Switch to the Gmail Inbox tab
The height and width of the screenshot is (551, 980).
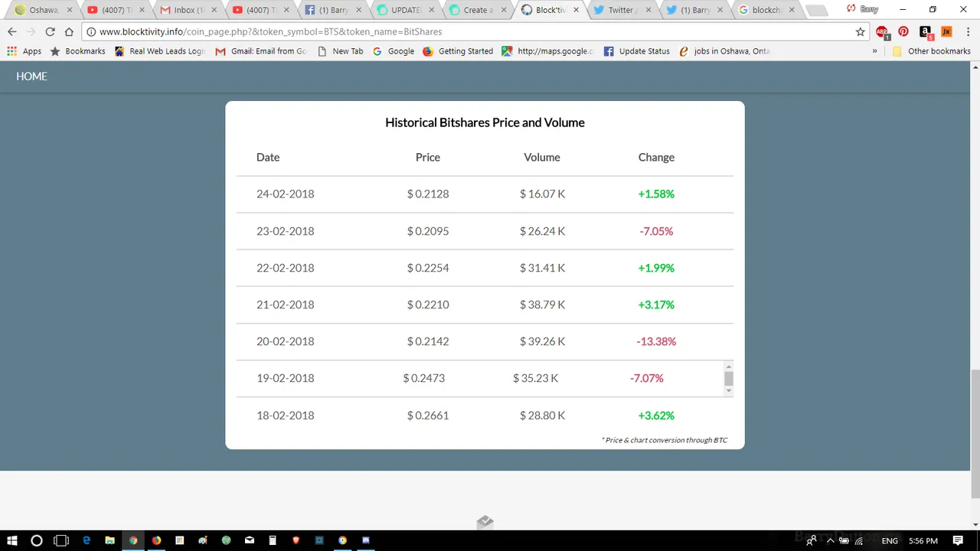[188, 10]
